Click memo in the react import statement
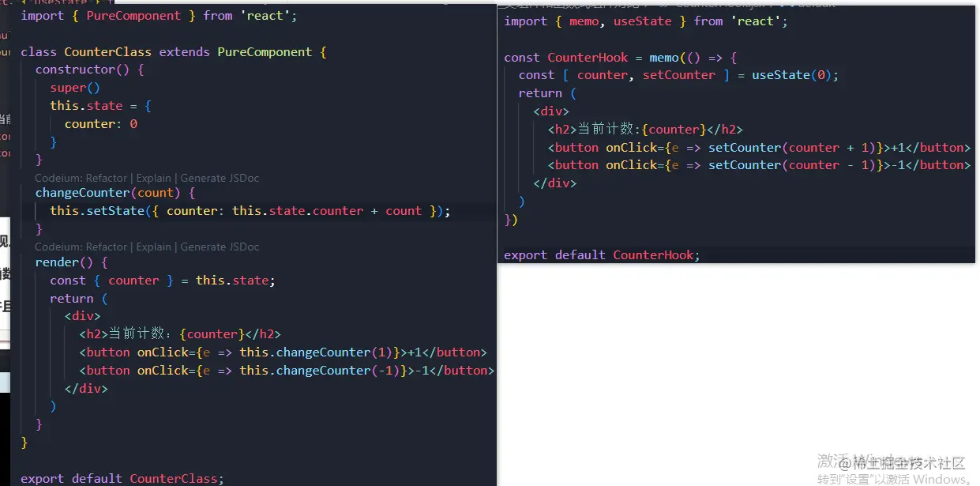This screenshot has width=980, height=486. [584, 21]
